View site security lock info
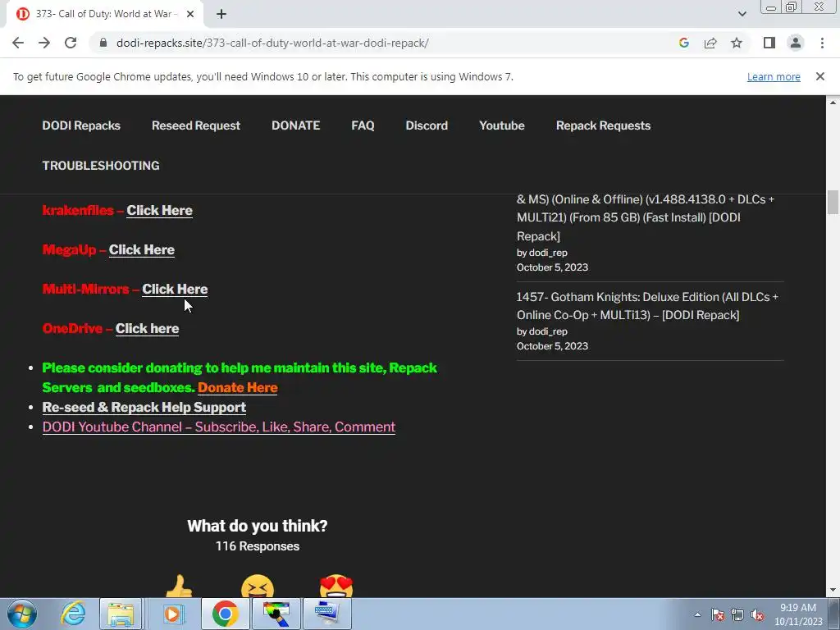The image size is (840, 630). (x=104, y=43)
